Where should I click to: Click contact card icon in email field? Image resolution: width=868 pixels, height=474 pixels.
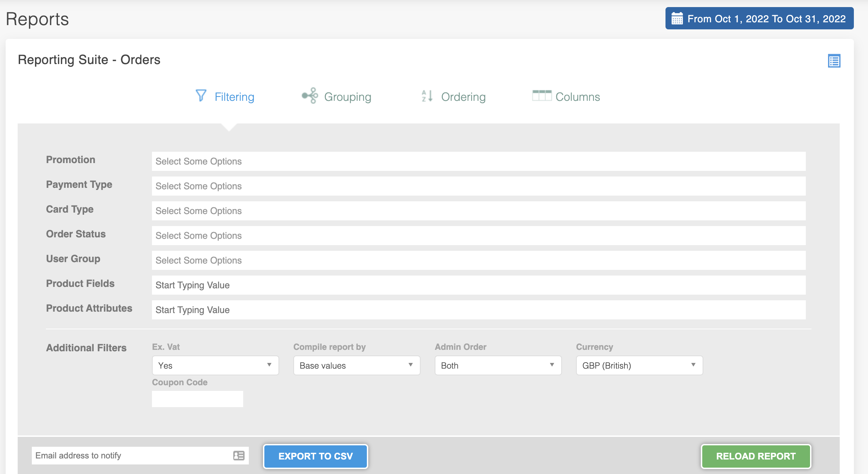[x=239, y=455]
